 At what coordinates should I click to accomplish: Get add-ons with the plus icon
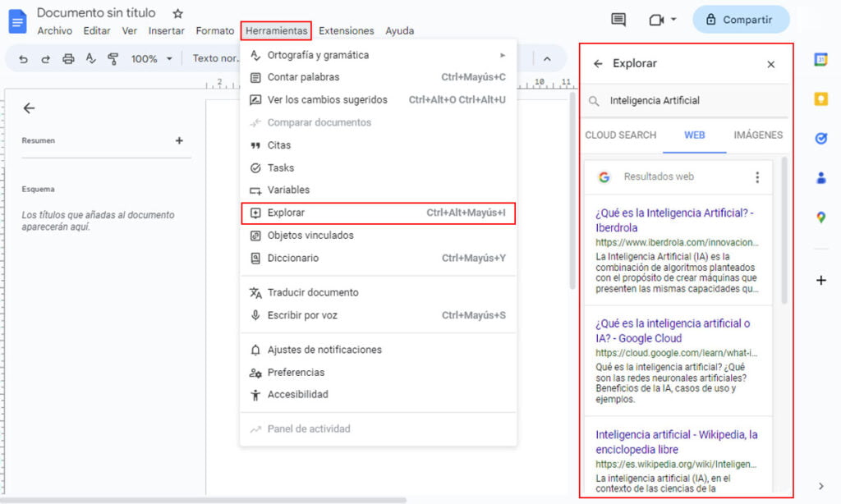820,280
